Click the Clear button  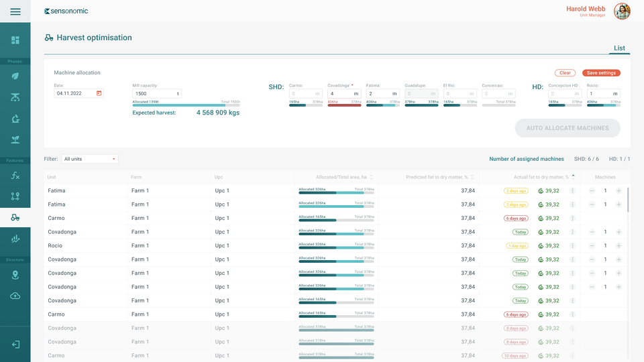click(565, 73)
